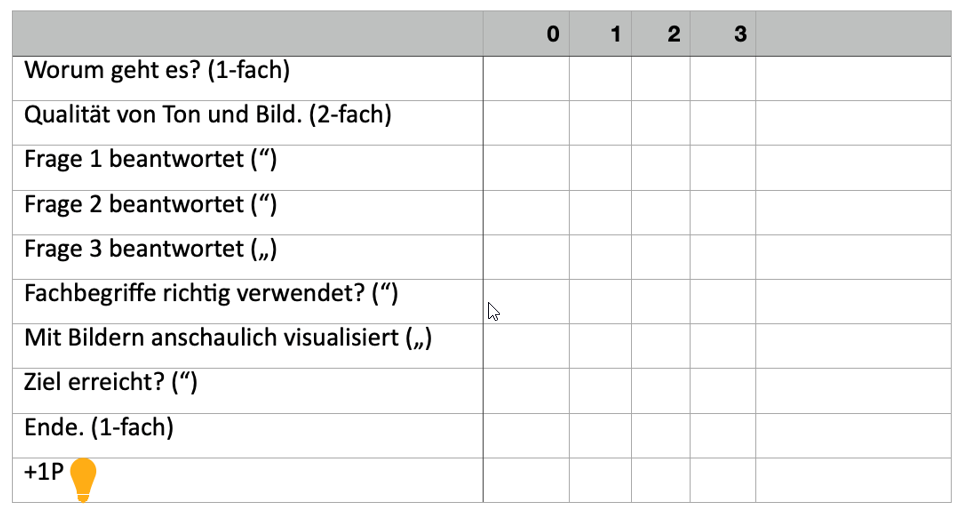Click the 'Frage 2 beantwortet' row label

[150, 205]
